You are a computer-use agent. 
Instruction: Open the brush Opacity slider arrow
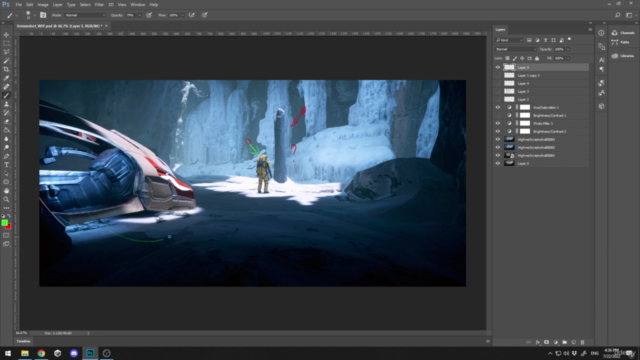[x=139, y=15]
